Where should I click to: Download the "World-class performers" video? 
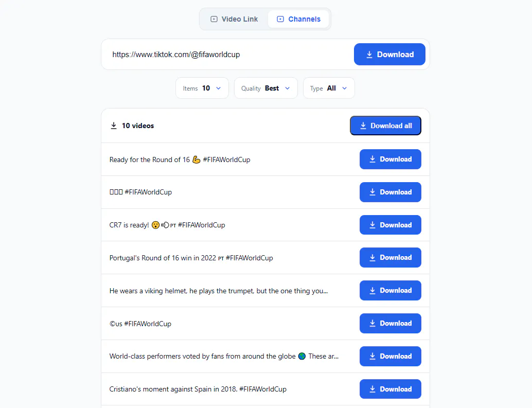(x=390, y=356)
